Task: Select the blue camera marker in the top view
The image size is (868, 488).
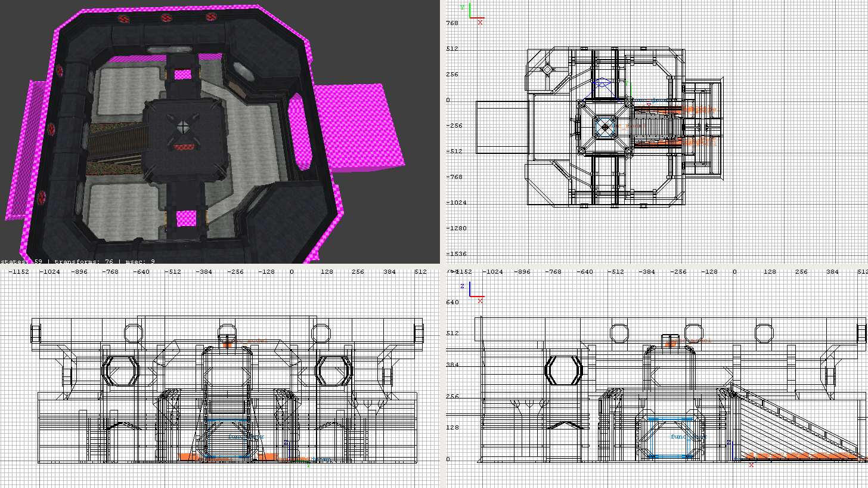Action: pyautogui.click(x=603, y=85)
